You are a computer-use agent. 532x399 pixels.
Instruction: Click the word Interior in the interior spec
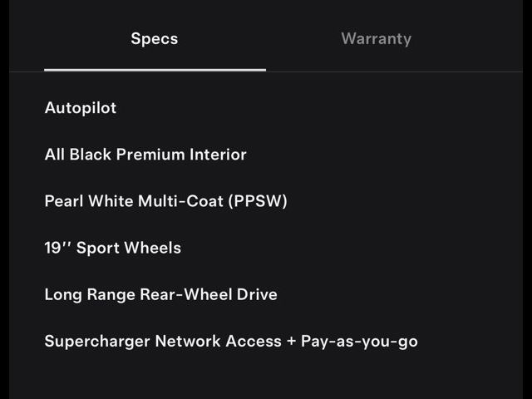click(219, 155)
